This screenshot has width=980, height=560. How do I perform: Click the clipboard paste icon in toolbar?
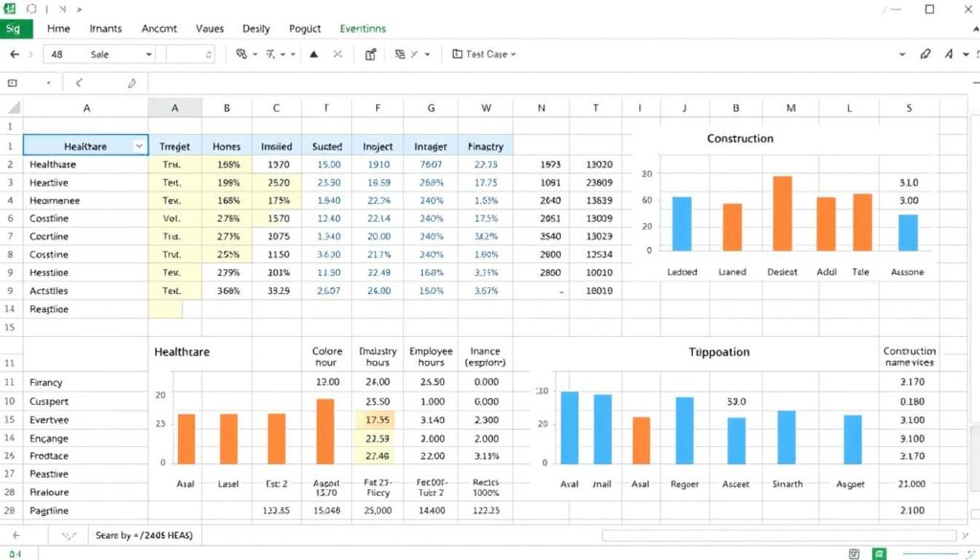370,55
